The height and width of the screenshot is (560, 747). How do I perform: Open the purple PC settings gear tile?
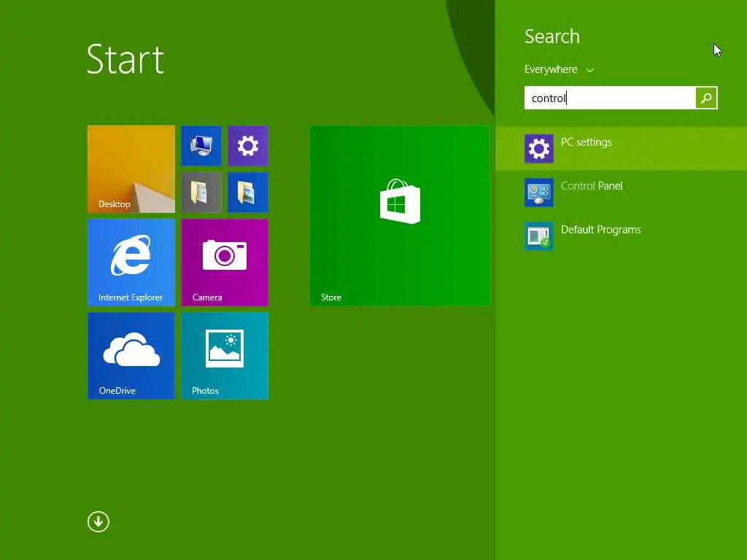coord(248,146)
